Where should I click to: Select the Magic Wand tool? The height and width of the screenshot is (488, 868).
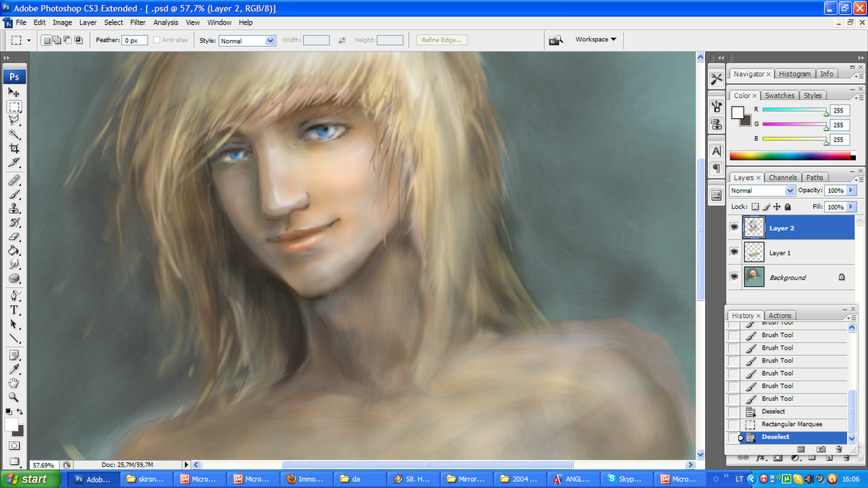[14, 134]
